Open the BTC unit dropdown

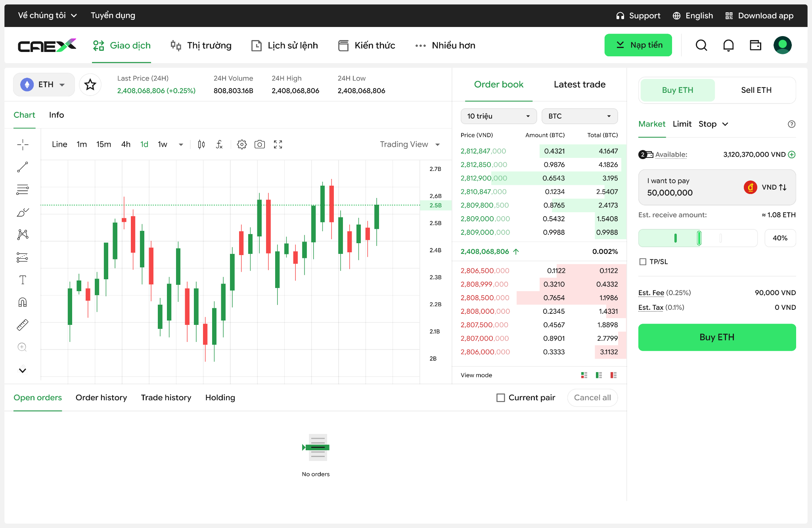tap(579, 116)
